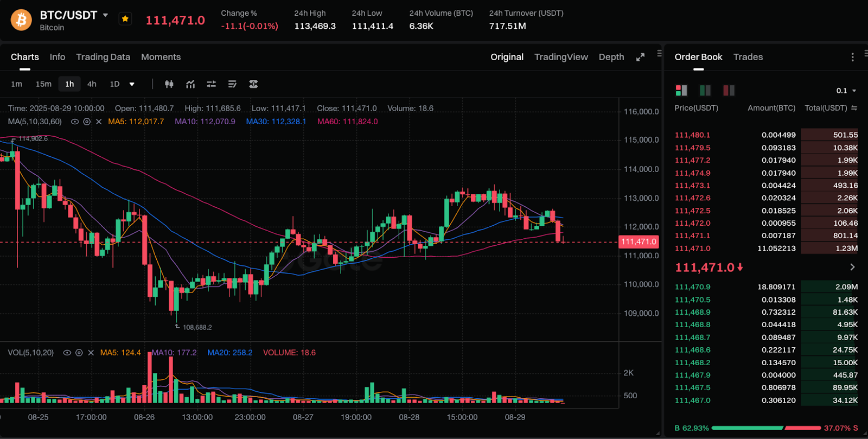Show only buy orders view

click(705, 91)
